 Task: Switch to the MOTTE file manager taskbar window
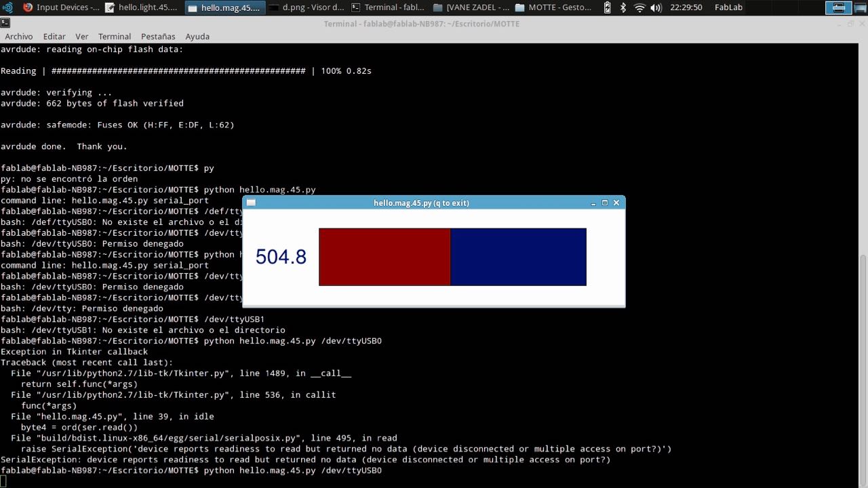tap(553, 7)
